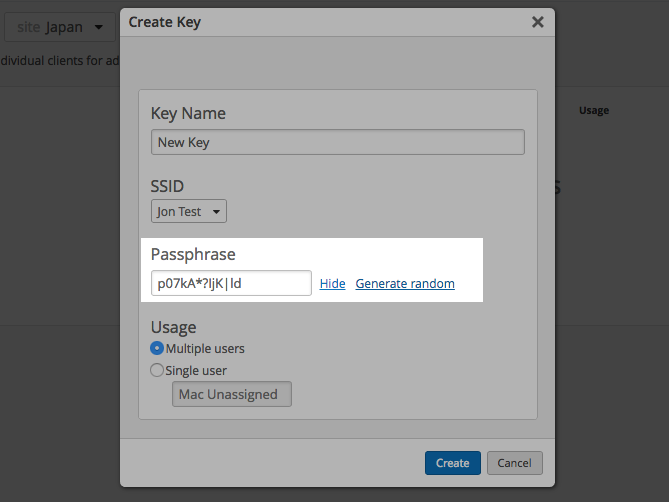Screen dimensions: 669x502
Task: Close the Create Key dialog with X
Action: point(537,21)
